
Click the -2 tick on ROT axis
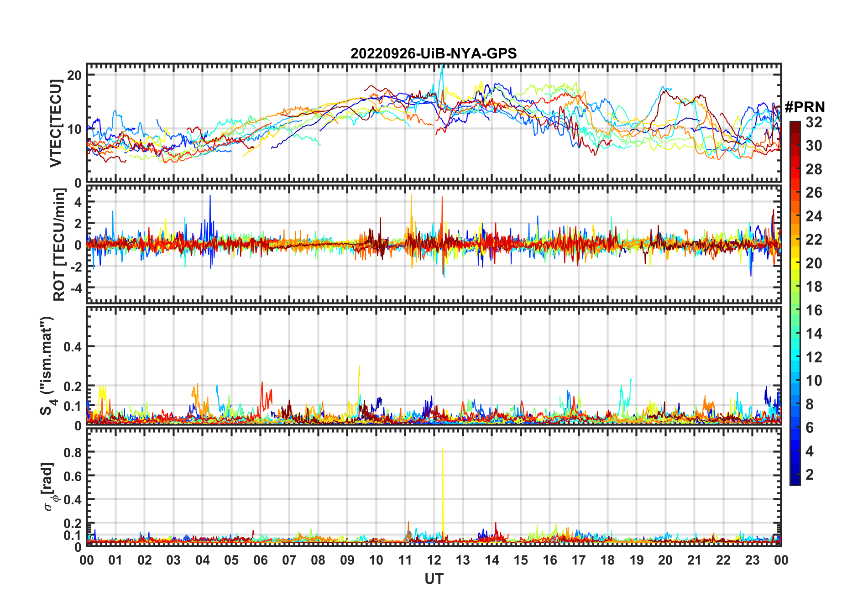click(76, 267)
